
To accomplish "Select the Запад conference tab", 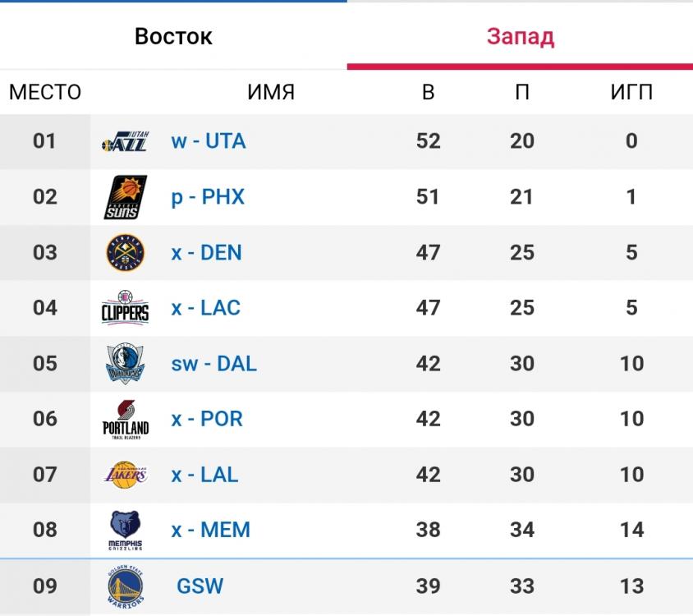I will 520,37.
